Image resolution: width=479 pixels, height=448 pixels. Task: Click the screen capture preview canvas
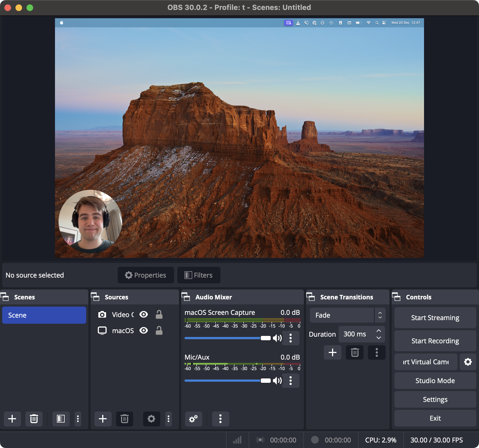coord(239,138)
